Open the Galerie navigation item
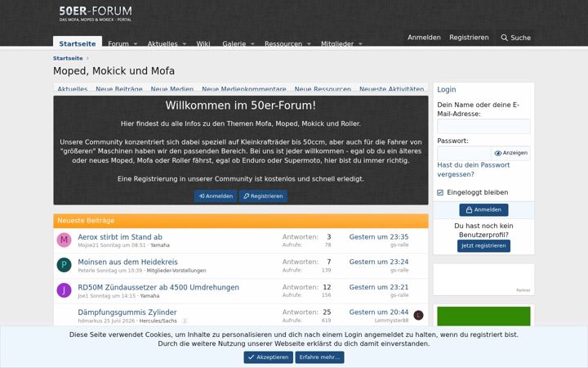Image resolution: width=588 pixels, height=368 pixels. (234, 44)
